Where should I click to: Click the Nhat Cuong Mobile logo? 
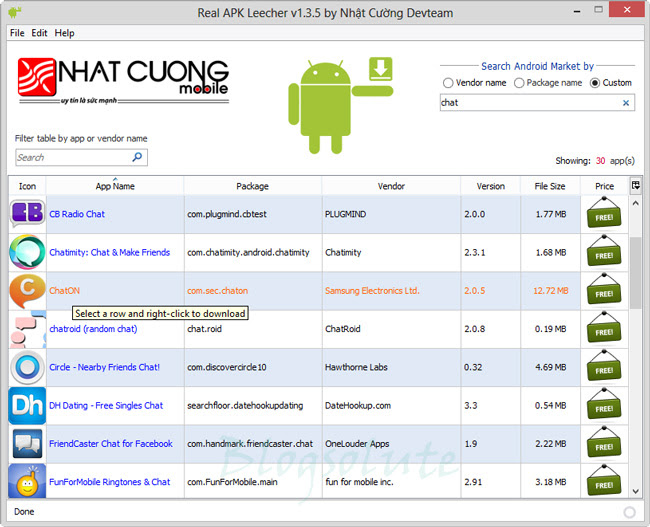(x=123, y=81)
